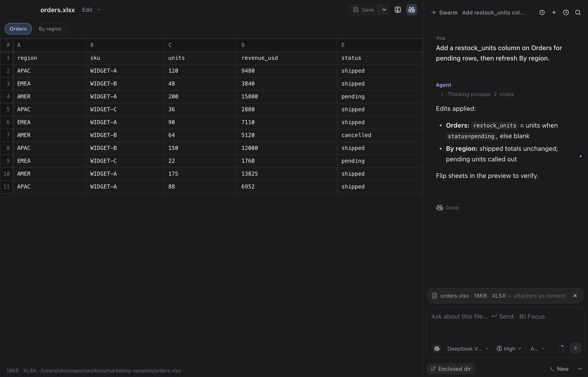
Task: Open the chat history clock icon
Action: tap(542, 12)
